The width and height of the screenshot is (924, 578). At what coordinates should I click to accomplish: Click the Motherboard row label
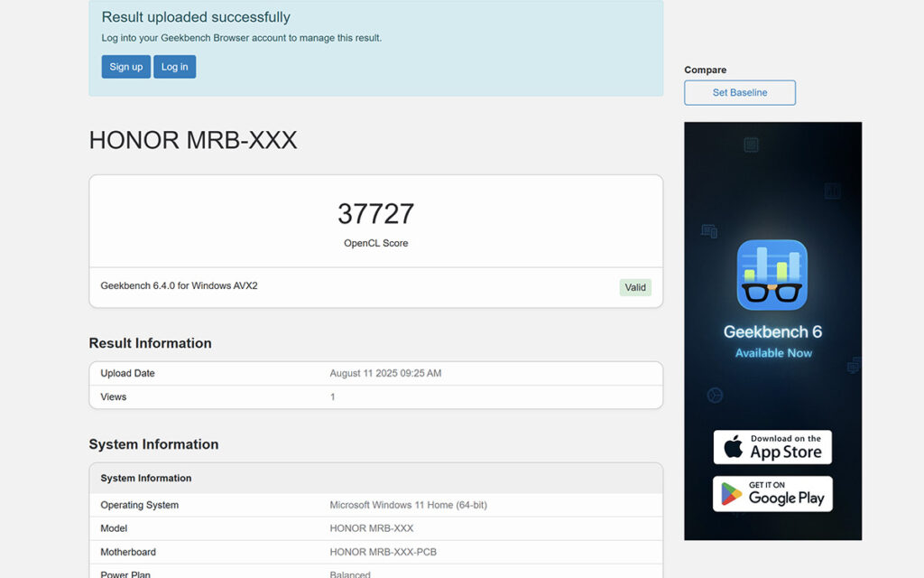click(128, 552)
